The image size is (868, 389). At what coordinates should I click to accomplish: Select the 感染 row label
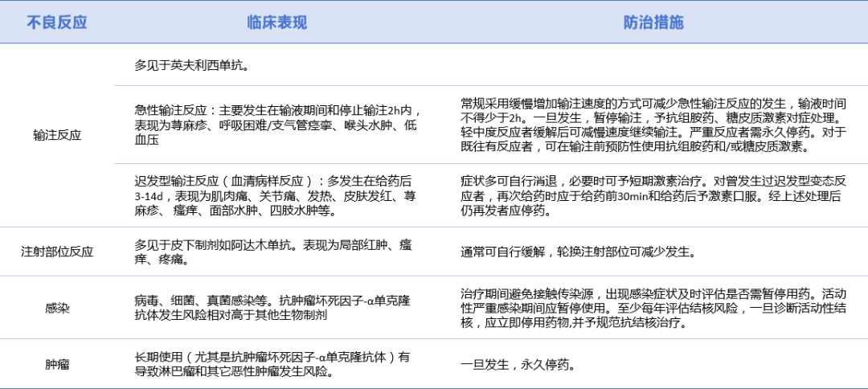(57, 308)
